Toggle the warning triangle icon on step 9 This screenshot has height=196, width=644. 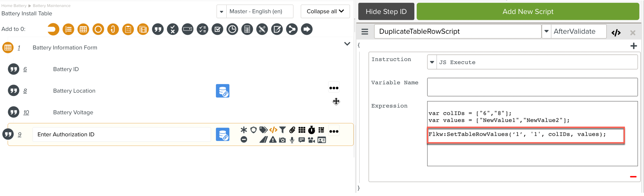click(x=273, y=140)
